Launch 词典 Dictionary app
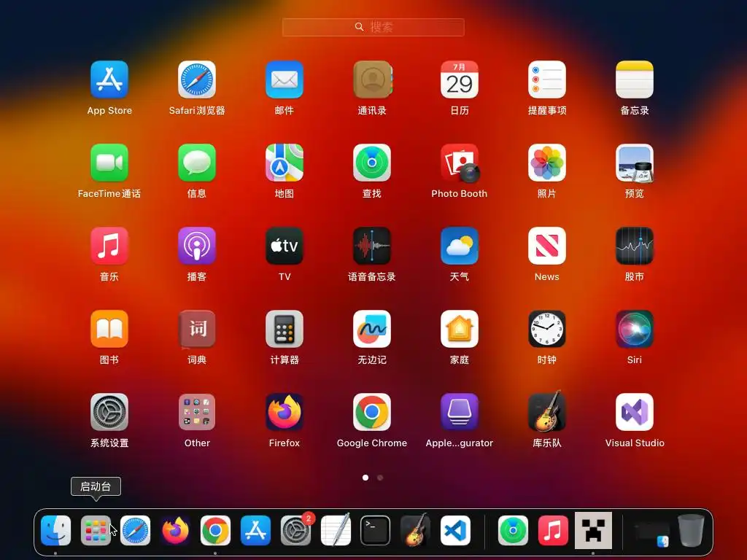 197,329
